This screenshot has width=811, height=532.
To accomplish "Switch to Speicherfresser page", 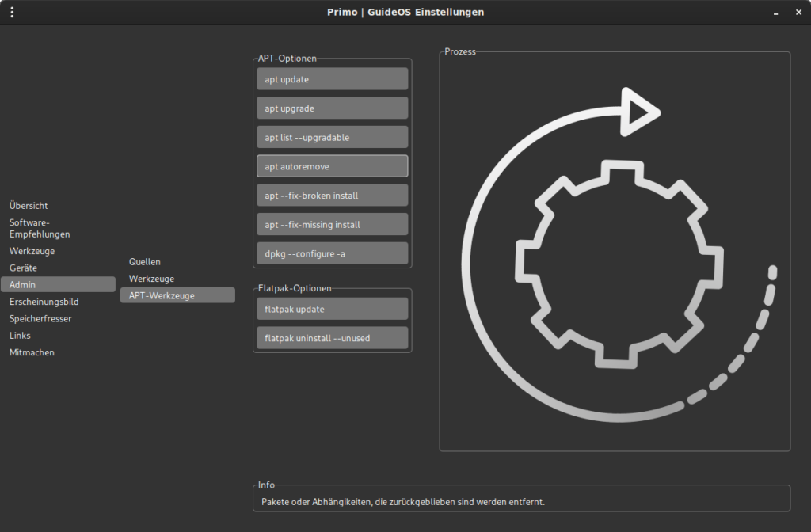I will click(x=40, y=318).
